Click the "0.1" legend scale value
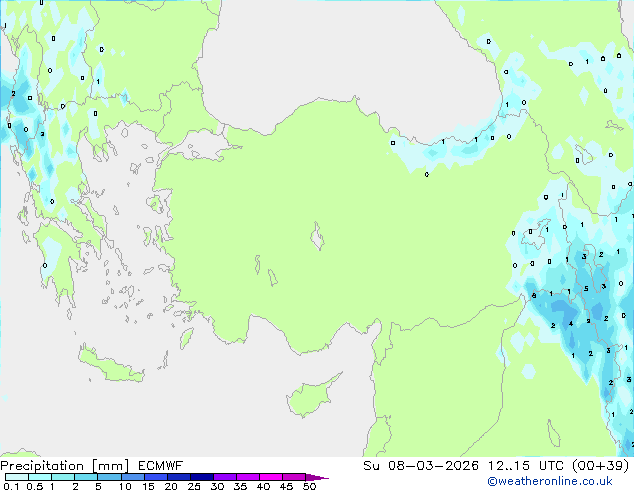634x490 pixels. click(x=11, y=486)
